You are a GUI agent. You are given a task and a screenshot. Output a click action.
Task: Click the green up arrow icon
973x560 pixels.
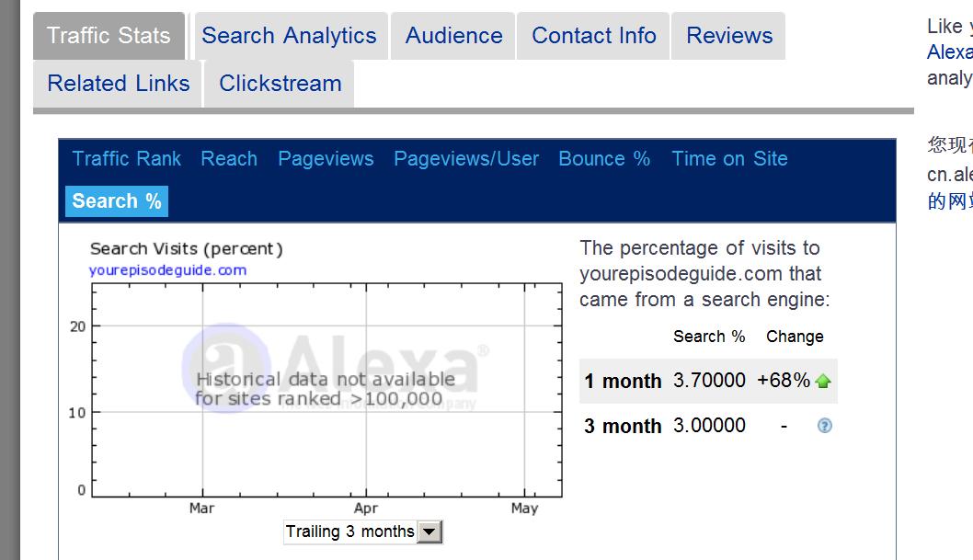pyautogui.click(x=823, y=381)
